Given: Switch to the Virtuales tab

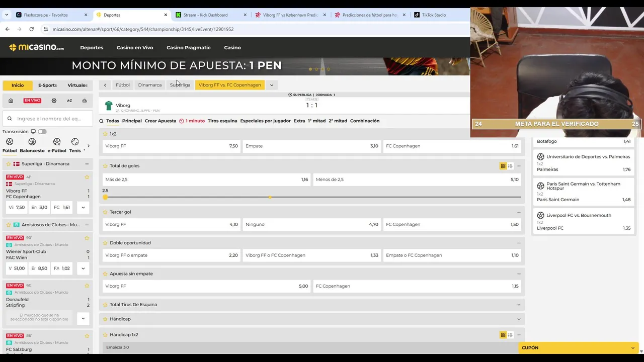Looking at the screenshot, I should point(77,85).
